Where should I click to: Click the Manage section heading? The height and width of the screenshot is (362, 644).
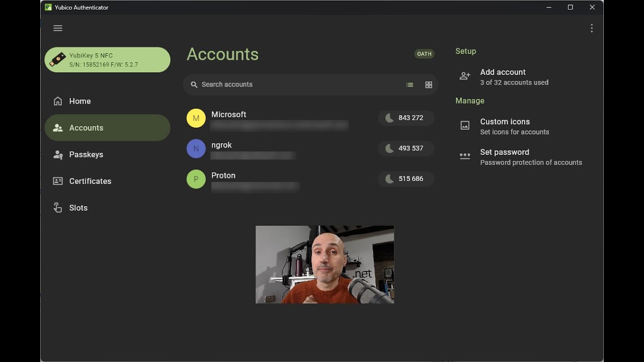point(470,101)
